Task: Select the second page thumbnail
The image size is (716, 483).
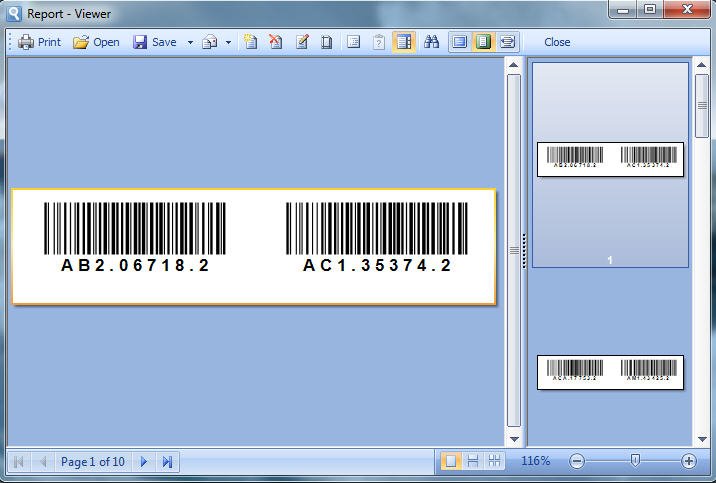Action: pyautogui.click(x=611, y=373)
